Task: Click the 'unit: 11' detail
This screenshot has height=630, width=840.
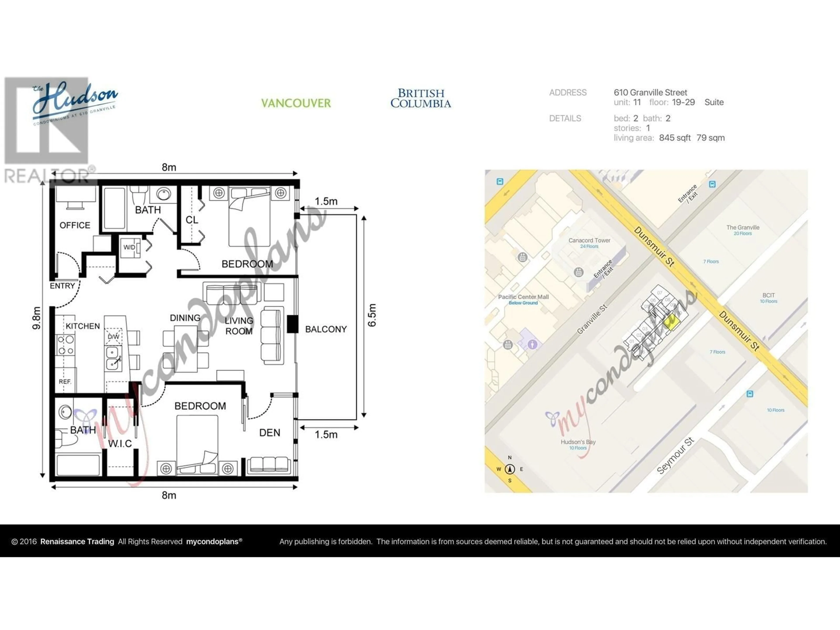Action: (627, 102)
